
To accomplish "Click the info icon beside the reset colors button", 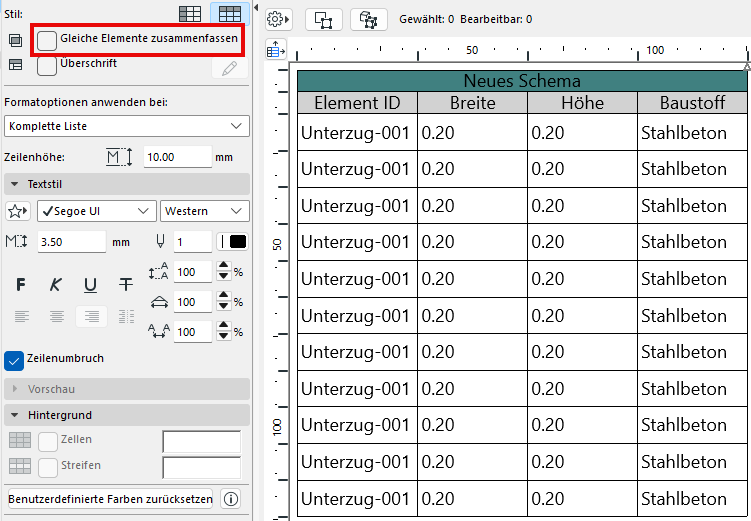I will tap(230, 498).
